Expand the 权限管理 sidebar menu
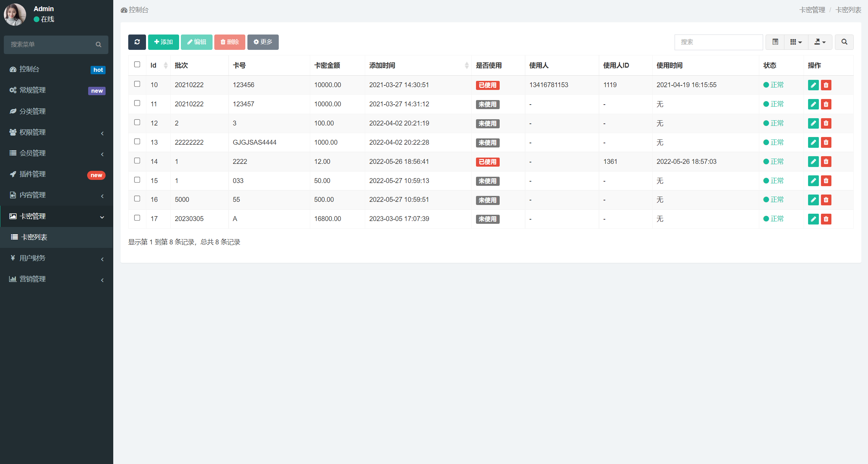This screenshot has height=464, width=868. [x=56, y=132]
